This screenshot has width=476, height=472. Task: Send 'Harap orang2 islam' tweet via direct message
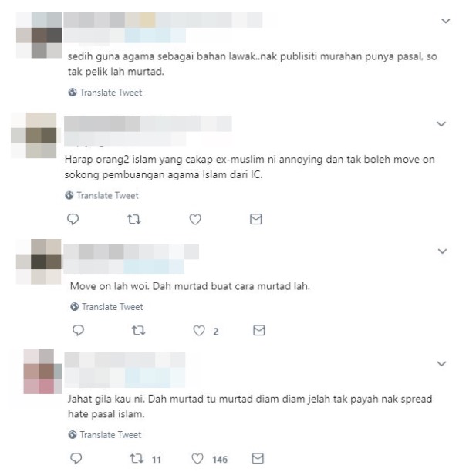click(x=256, y=219)
